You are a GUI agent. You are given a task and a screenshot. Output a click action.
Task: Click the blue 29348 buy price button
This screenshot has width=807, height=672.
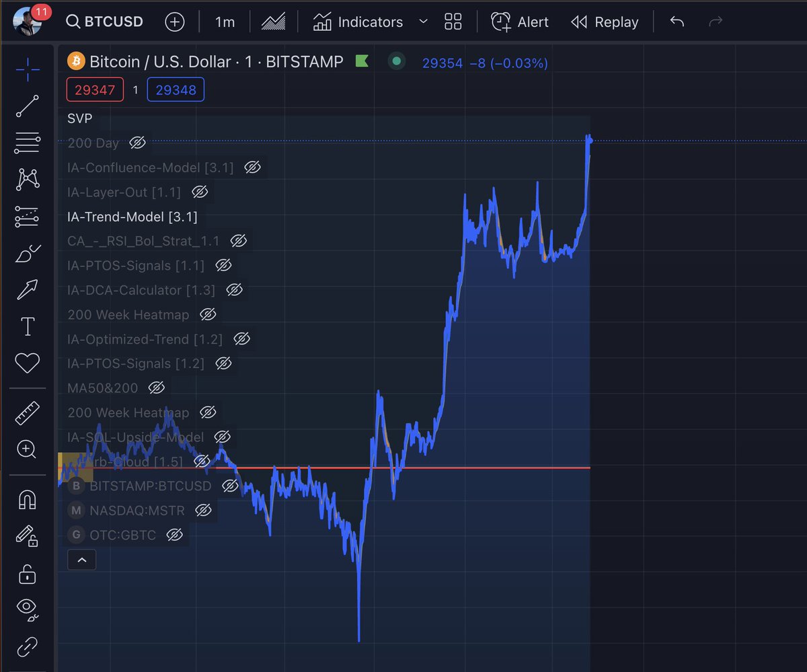click(176, 89)
